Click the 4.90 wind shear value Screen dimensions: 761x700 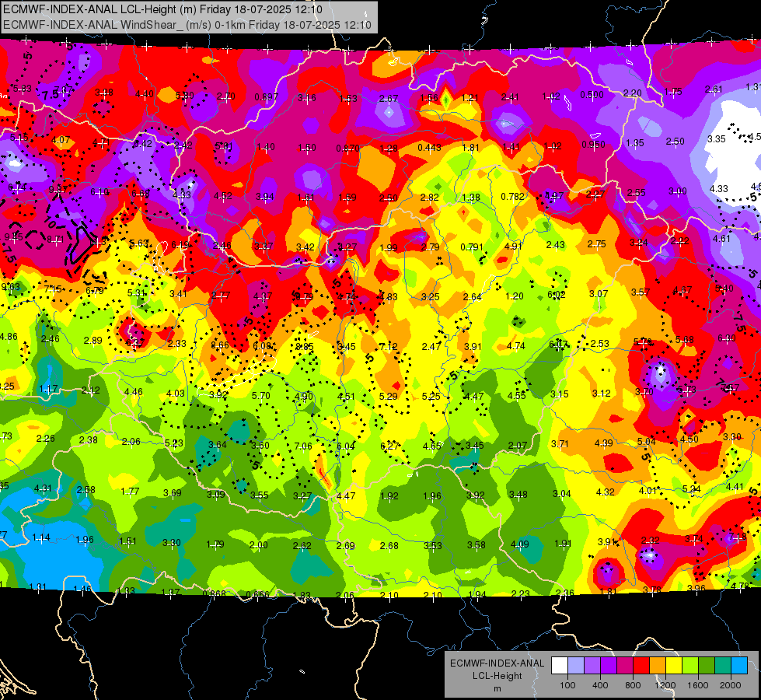tap(303, 396)
